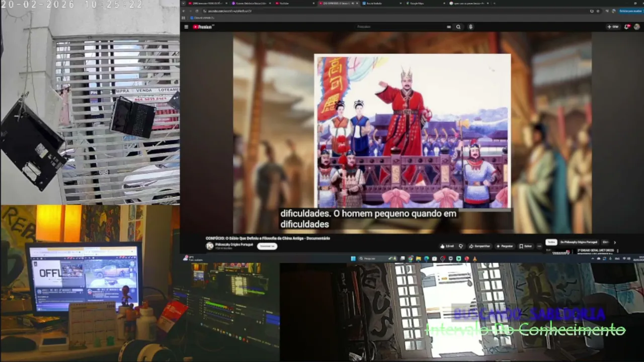Open Microsoft Edge from the taskbar

click(427, 259)
